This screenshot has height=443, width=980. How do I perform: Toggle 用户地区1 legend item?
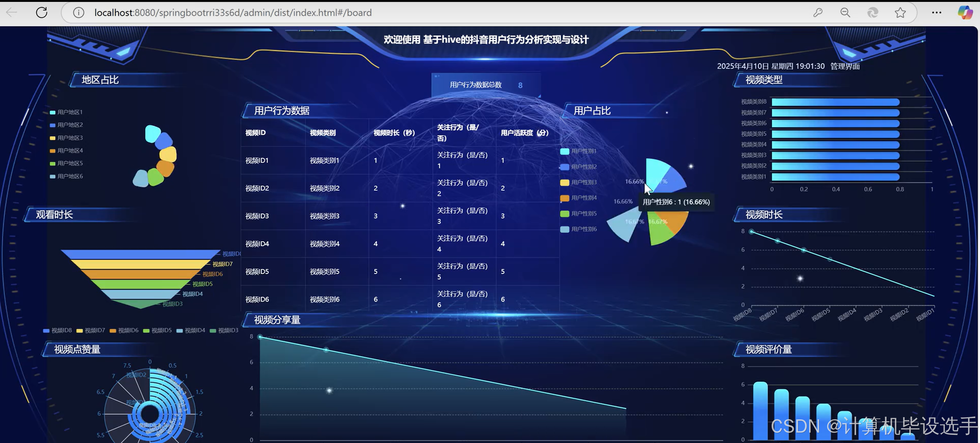point(66,112)
